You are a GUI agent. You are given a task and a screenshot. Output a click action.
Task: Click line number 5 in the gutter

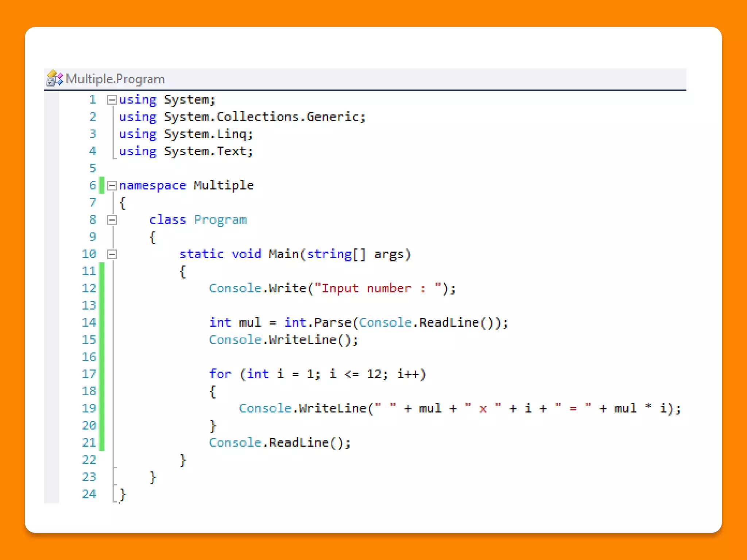click(x=93, y=168)
